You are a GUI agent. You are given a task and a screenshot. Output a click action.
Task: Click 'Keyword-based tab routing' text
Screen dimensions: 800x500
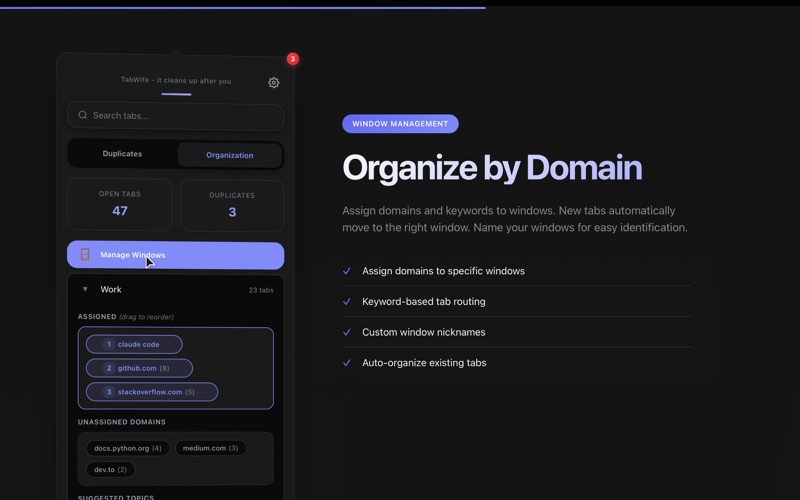coord(423,302)
